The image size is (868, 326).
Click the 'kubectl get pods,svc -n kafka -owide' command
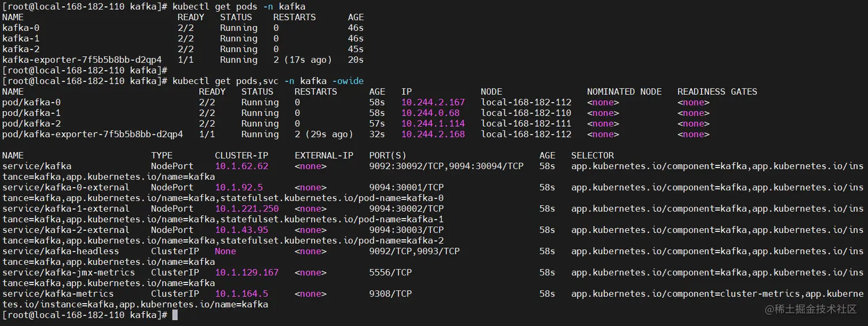click(x=268, y=81)
